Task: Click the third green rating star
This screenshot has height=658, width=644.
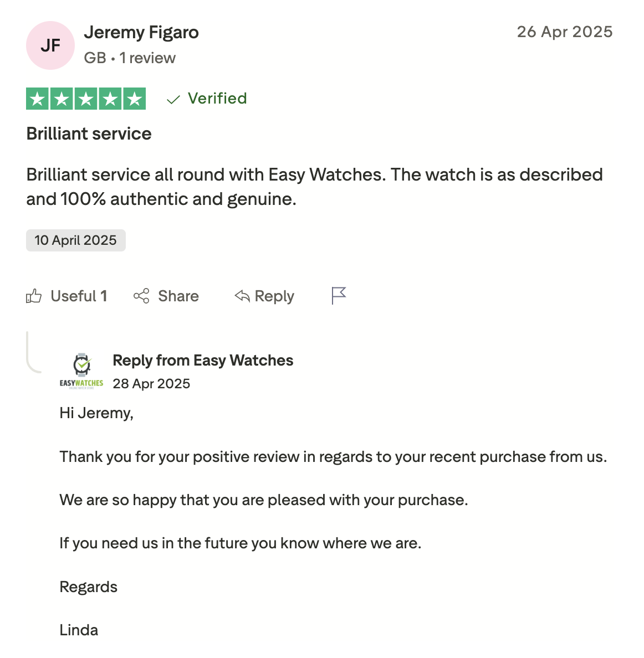Action: 86,99
